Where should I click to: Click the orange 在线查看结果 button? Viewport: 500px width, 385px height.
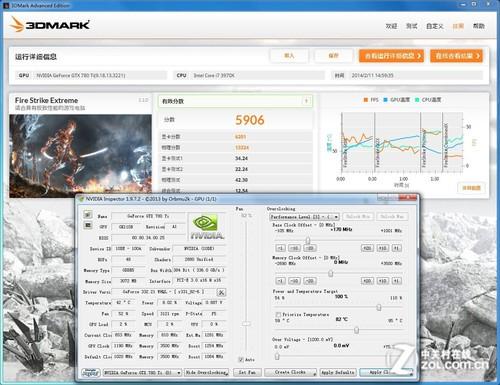click(456, 56)
